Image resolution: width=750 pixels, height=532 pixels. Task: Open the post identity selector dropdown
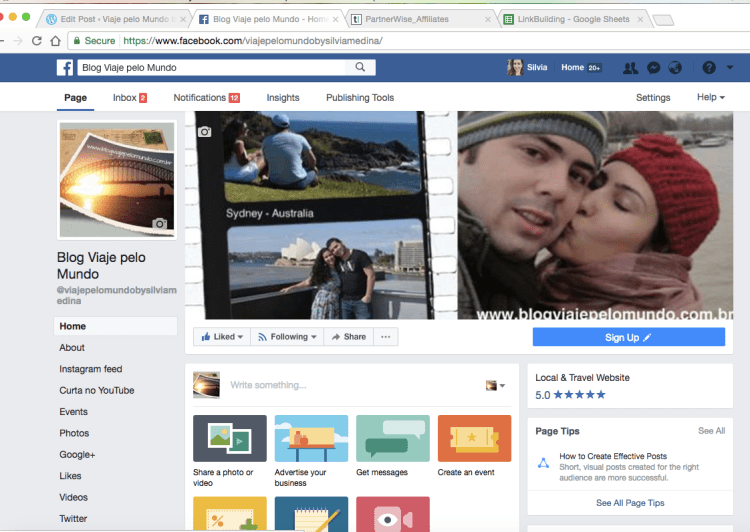pos(495,385)
